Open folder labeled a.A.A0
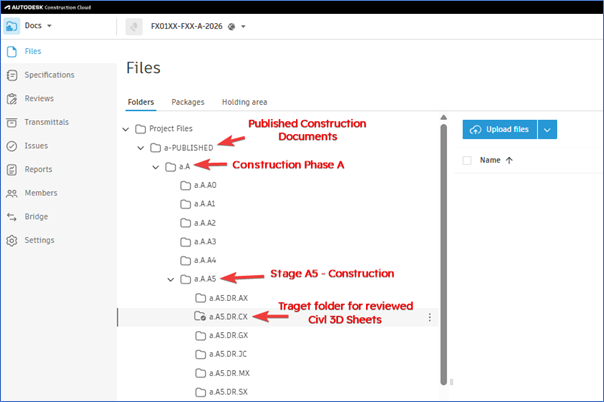 (205, 185)
